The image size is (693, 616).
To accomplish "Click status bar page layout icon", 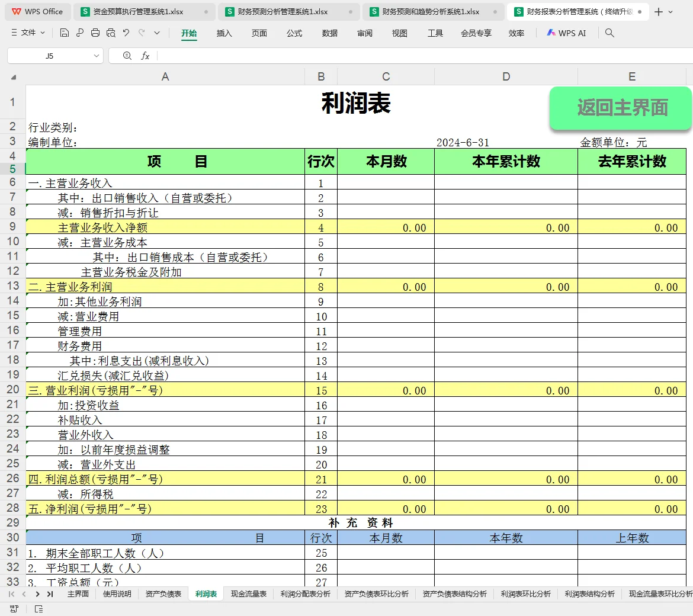I will coord(39,609).
